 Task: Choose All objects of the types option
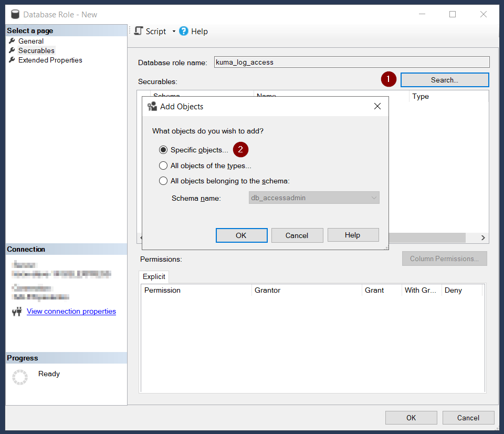[x=163, y=166]
